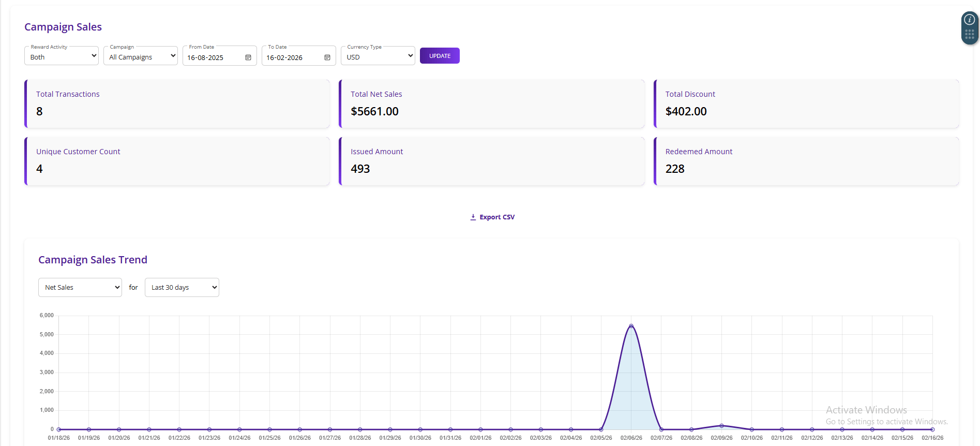The width and height of the screenshot is (980, 446).
Task: Click the Total Net Sales card
Action: pyautogui.click(x=491, y=103)
